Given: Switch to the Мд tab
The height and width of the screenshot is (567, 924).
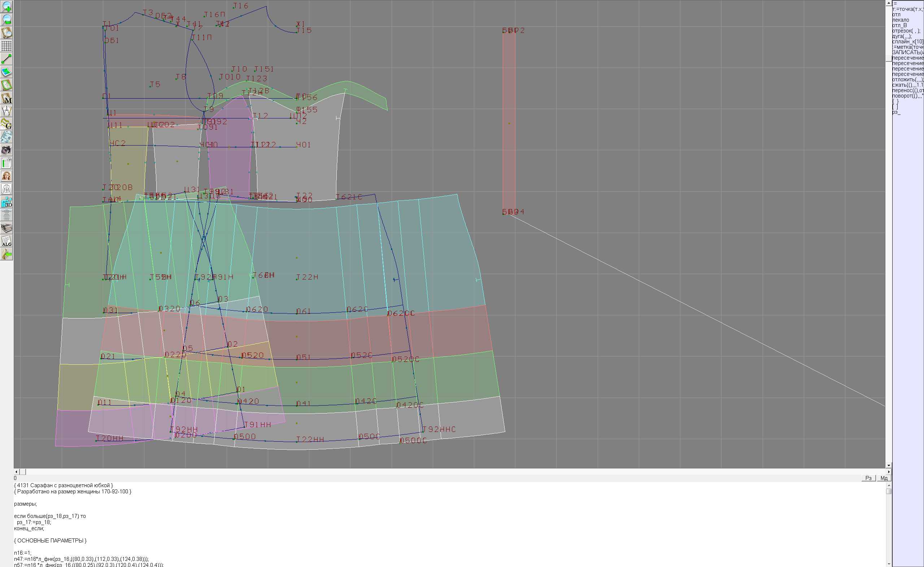Looking at the screenshot, I should [x=884, y=478].
